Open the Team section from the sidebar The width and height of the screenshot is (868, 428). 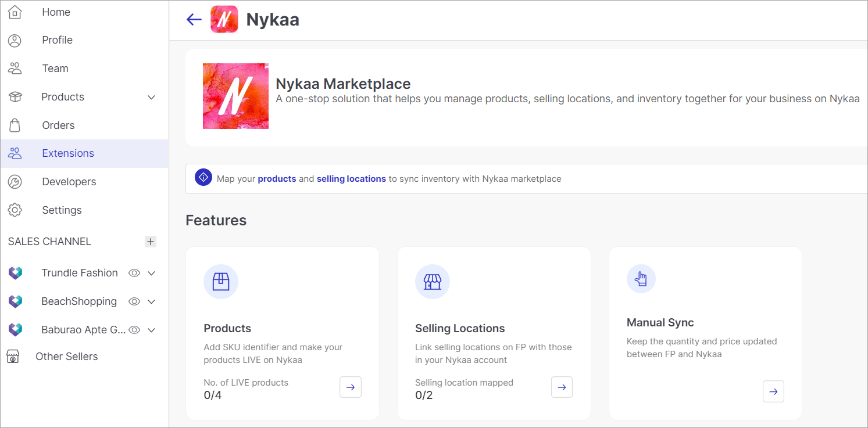tap(55, 68)
